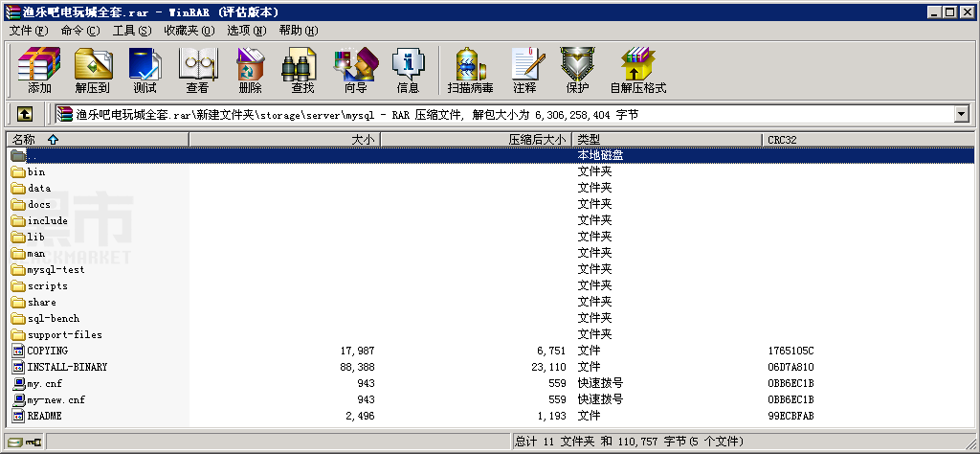Open the 命令(C) menu
980x454 pixels.
80,31
